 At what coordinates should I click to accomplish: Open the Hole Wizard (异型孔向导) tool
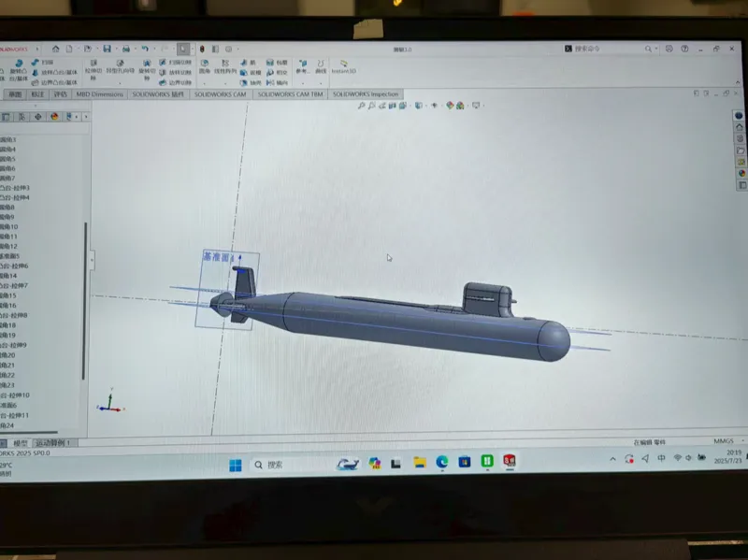pos(120,66)
